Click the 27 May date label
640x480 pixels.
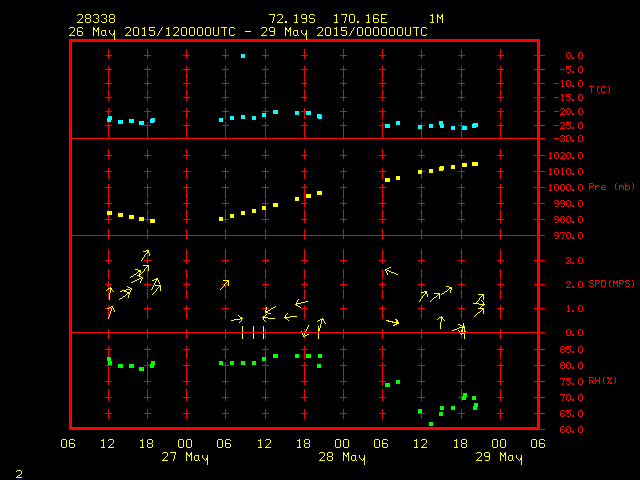coord(185,457)
